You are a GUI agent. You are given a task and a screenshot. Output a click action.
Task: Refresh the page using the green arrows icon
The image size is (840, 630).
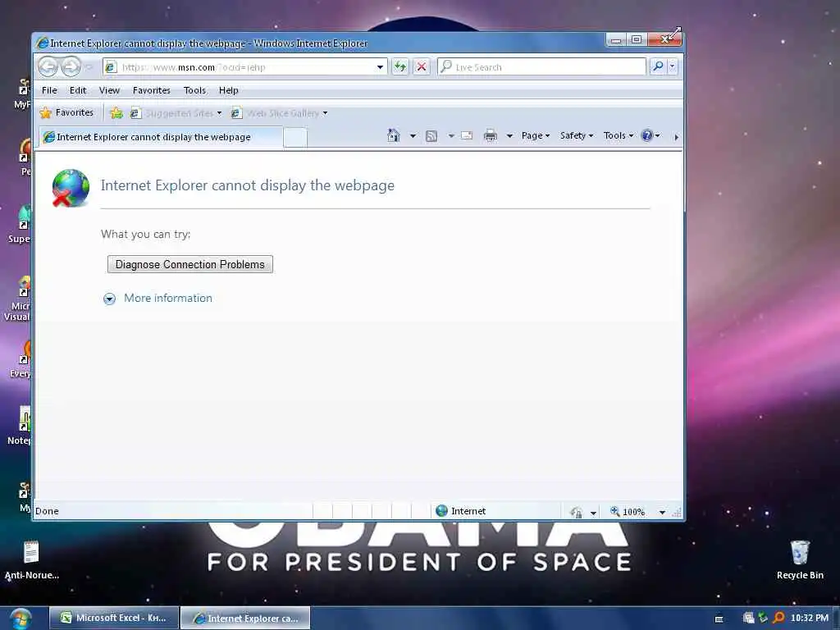pyautogui.click(x=399, y=67)
